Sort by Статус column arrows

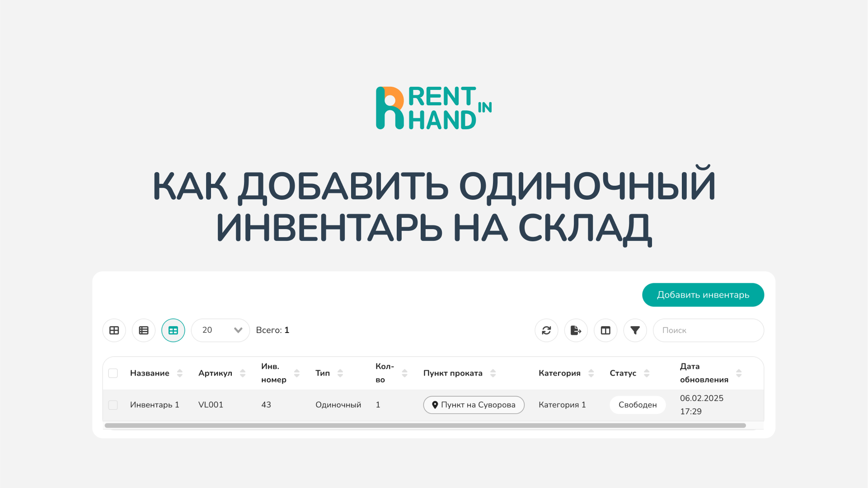tap(647, 373)
